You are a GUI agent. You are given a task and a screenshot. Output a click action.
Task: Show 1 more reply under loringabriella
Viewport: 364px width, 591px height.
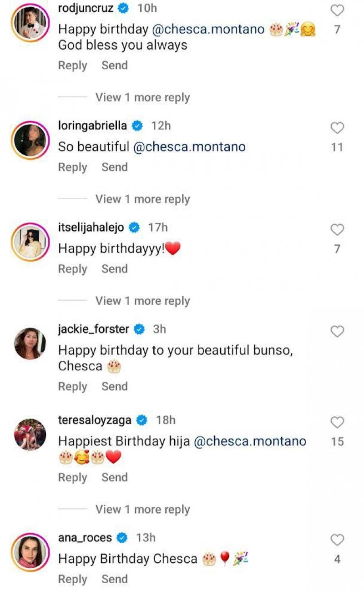pos(142,199)
